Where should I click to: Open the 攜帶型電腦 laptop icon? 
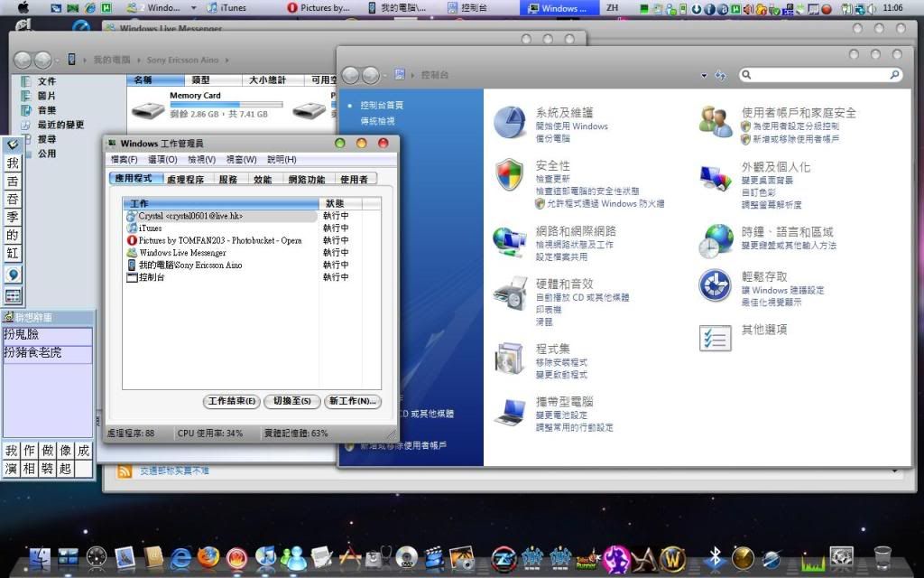[x=511, y=411]
